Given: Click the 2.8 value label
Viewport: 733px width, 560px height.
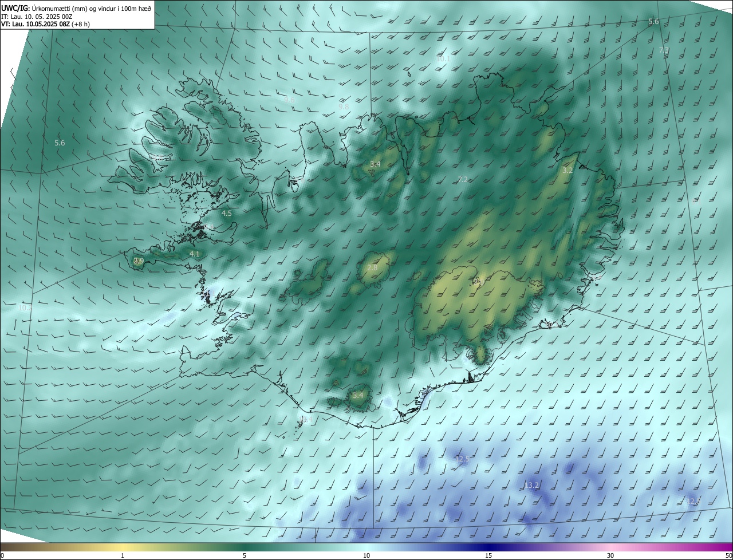Looking at the screenshot, I should point(372,268).
